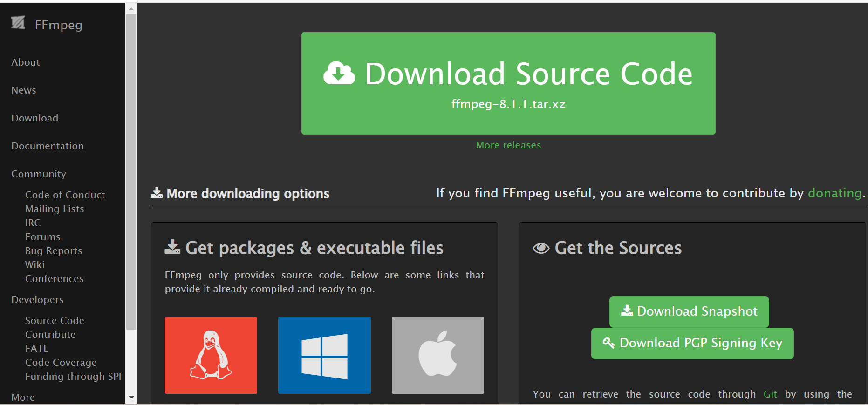Open the Wiki link
868x405 pixels.
coord(35,265)
